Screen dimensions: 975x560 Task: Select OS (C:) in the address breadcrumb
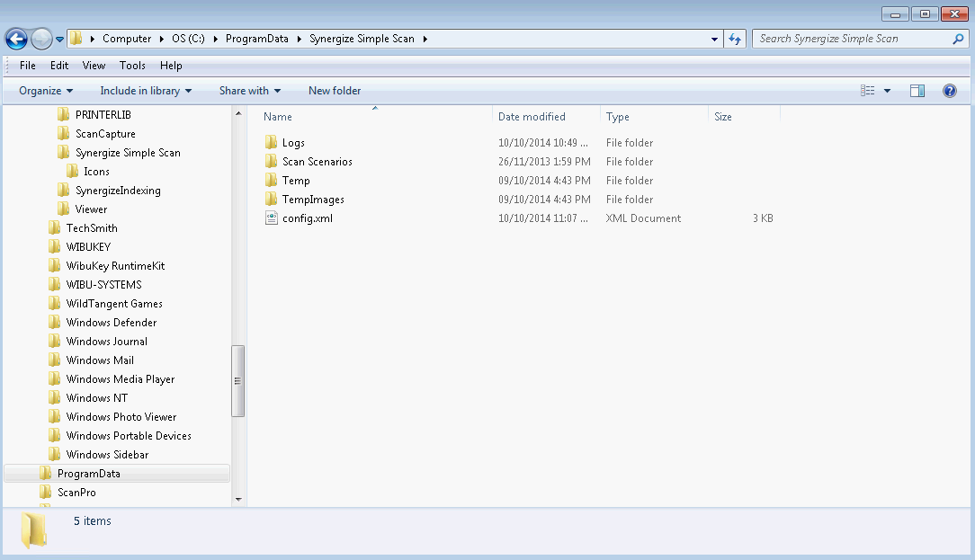click(x=188, y=39)
